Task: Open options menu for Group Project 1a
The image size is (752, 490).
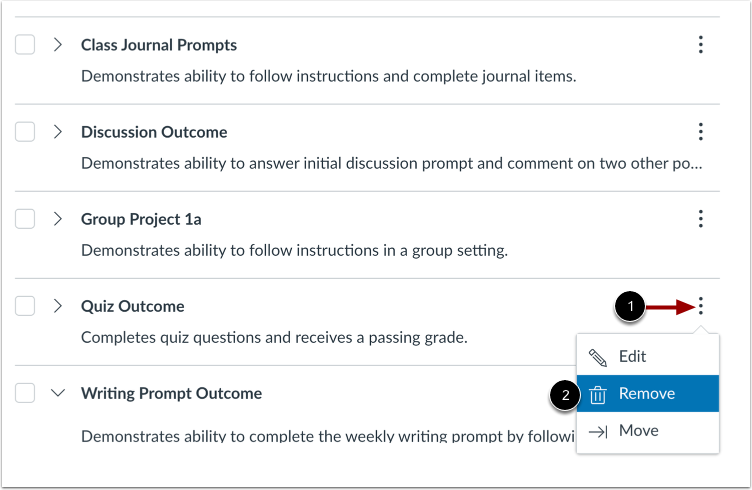Action: (701, 219)
